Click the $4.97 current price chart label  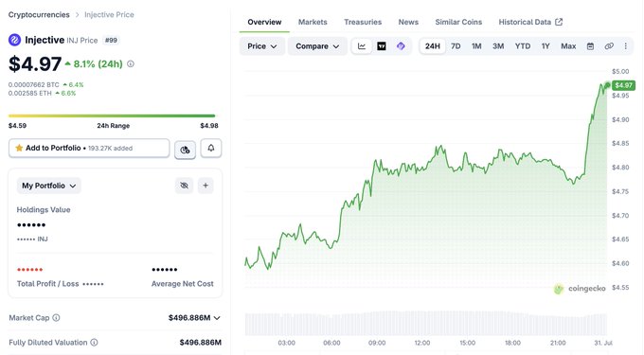point(623,85)
